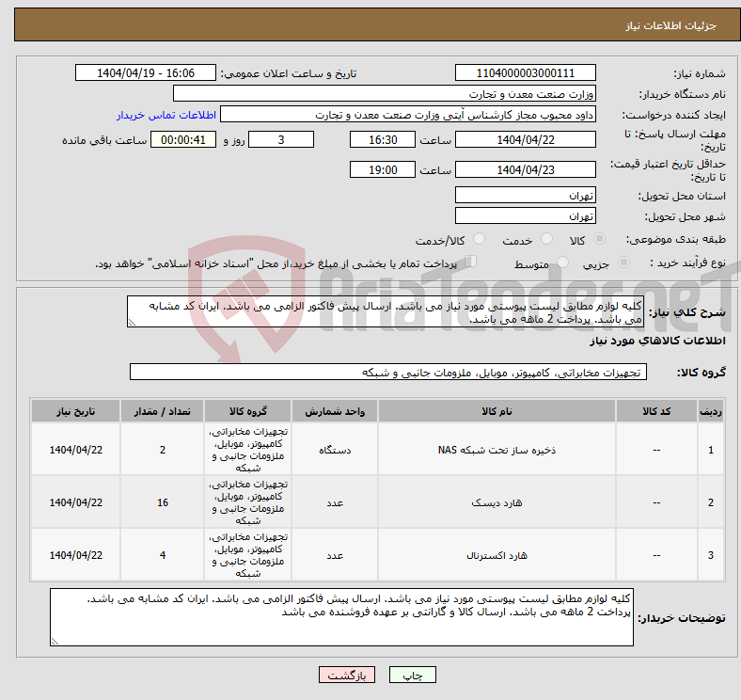The height and width of the screenshot is (700, 741).
Task: Click the بازگشت back button
Action: (347, 675)
